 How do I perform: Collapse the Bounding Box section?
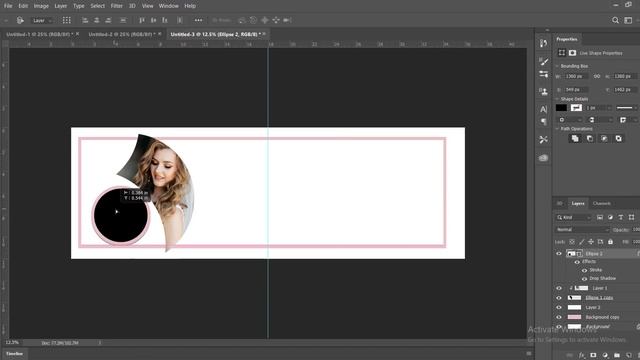557,66
